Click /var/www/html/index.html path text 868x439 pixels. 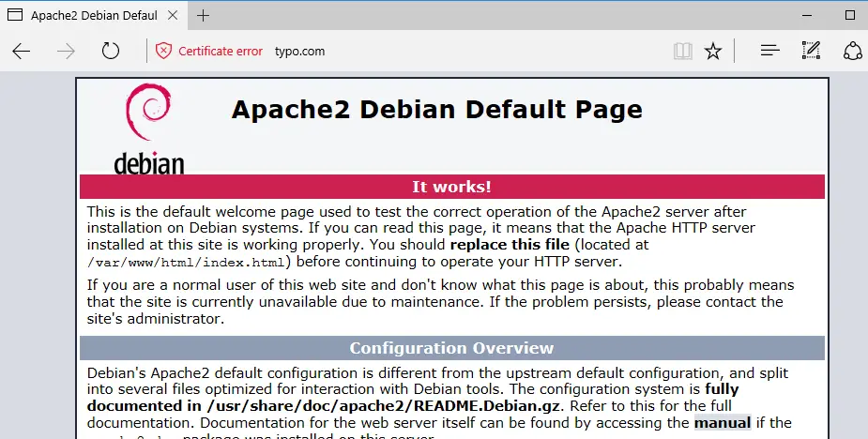click(186, 263)
